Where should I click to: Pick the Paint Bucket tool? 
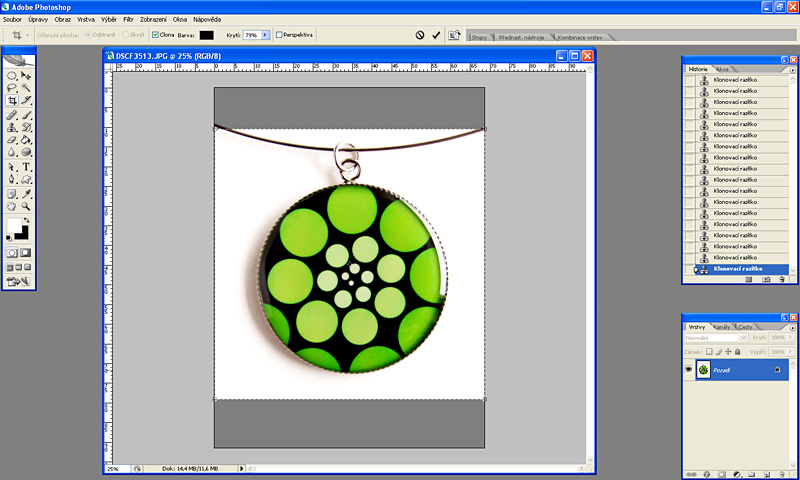click(x=26, y=141)
